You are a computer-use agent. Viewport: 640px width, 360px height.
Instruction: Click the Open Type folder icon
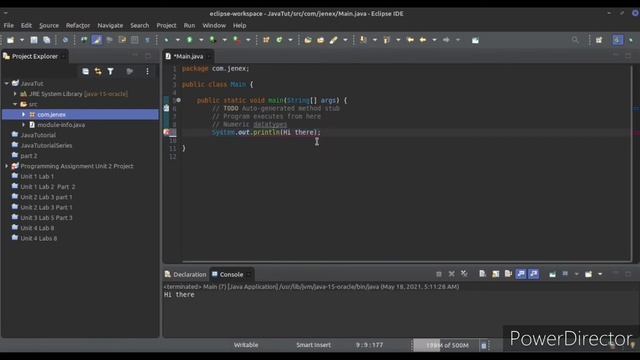tap(308, 40)
